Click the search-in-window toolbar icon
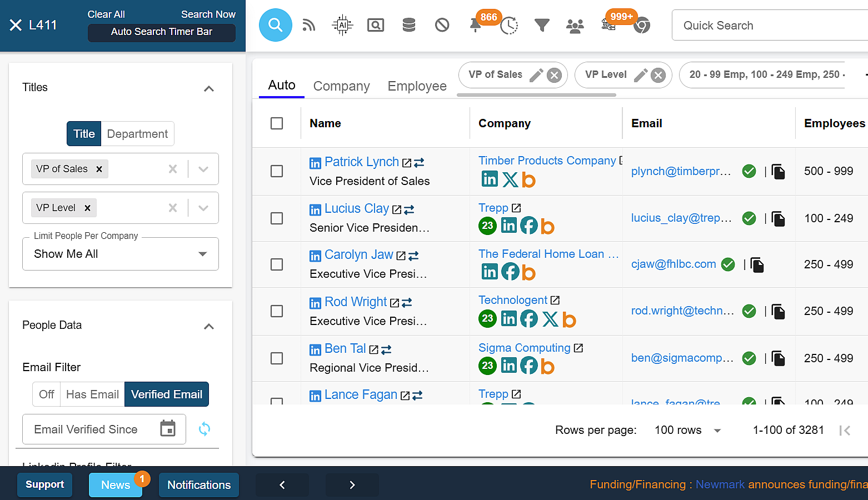Screen dimensions: 868x500 (x=376, y=25)
